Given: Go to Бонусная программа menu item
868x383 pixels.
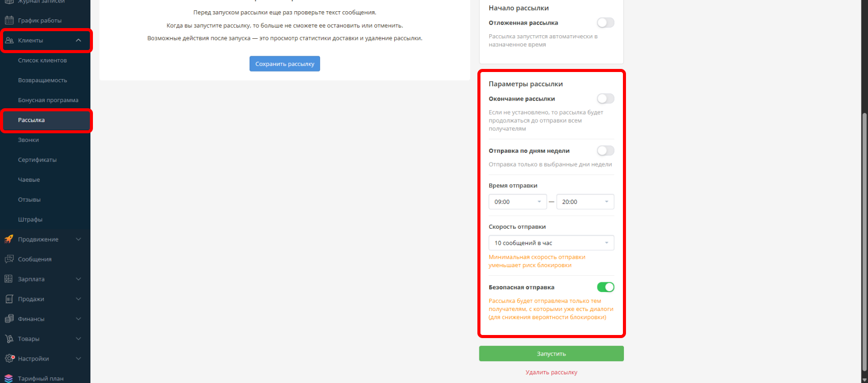Looking at the screenshot, I should (48, 100).
